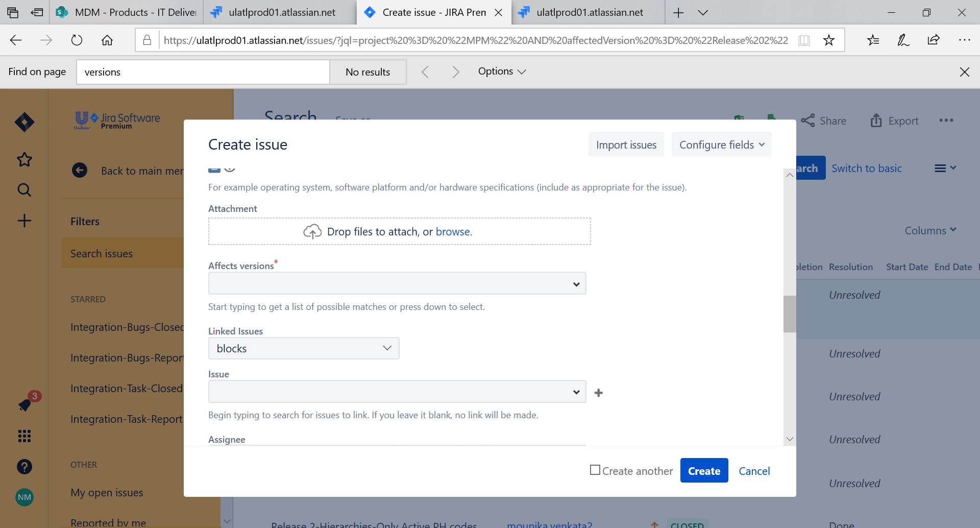Switch to second ulatlprod01.atlassian.net tab
The height and width of the screenshot is (528, 980).
pyautogui.click(x=589, y=12)
